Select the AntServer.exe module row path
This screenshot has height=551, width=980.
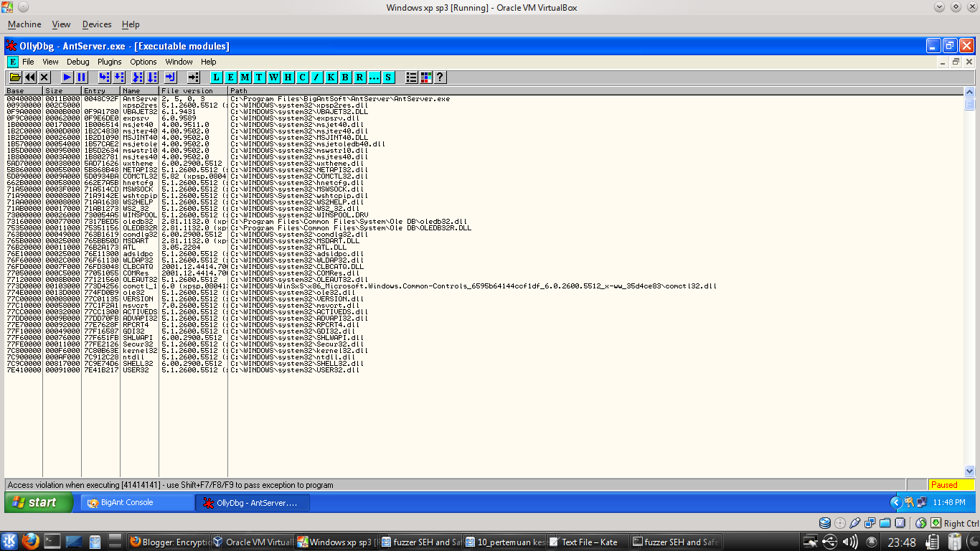340,98
